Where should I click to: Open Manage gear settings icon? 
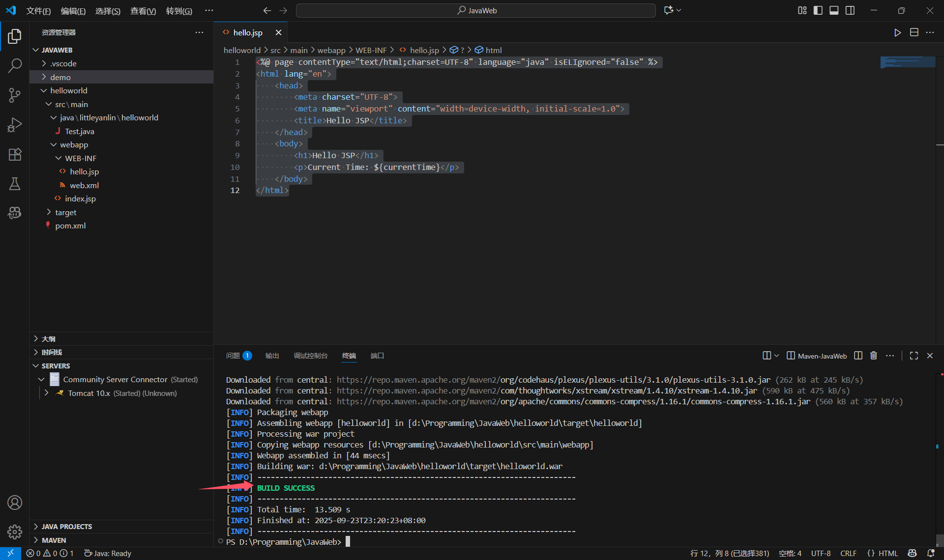coord(15,532)
